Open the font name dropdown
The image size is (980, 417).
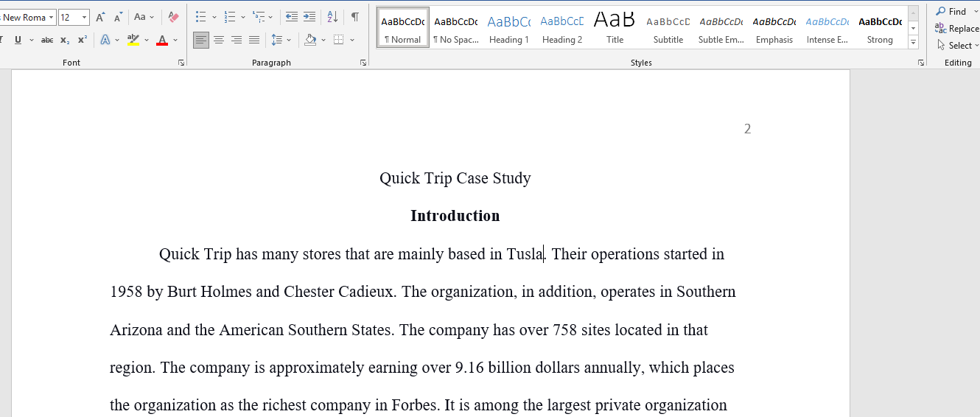click(x=52, y=17)
